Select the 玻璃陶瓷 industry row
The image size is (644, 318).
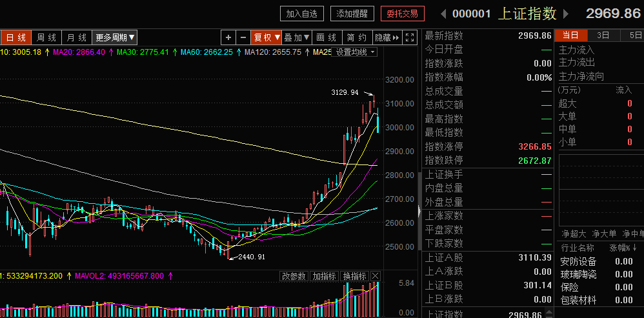[599, 274]
